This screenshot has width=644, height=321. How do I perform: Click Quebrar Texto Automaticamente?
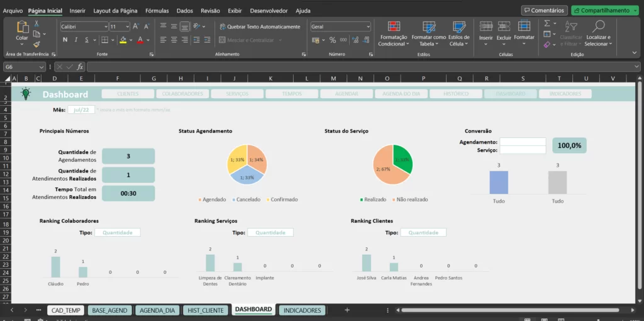pyautogui.click(x=260, y=26)
